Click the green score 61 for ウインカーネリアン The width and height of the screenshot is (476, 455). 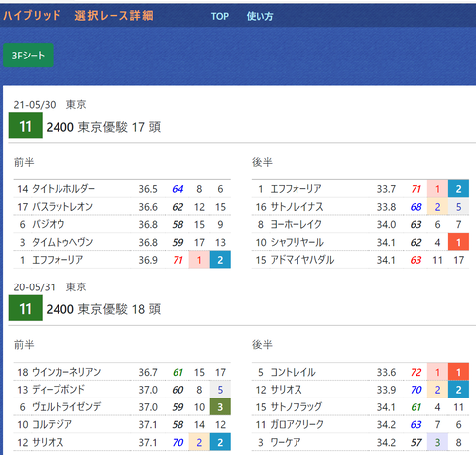(178, 373)
